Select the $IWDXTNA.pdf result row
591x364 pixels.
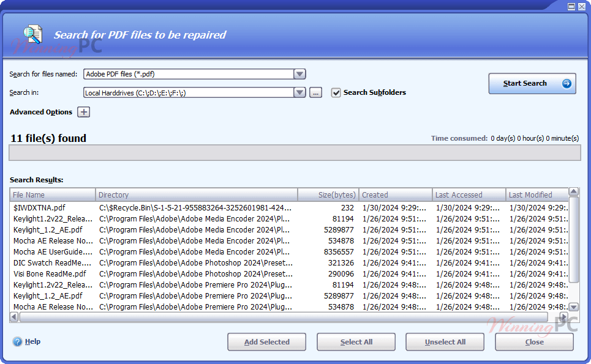pyautogui.click(x=289, y=208)
